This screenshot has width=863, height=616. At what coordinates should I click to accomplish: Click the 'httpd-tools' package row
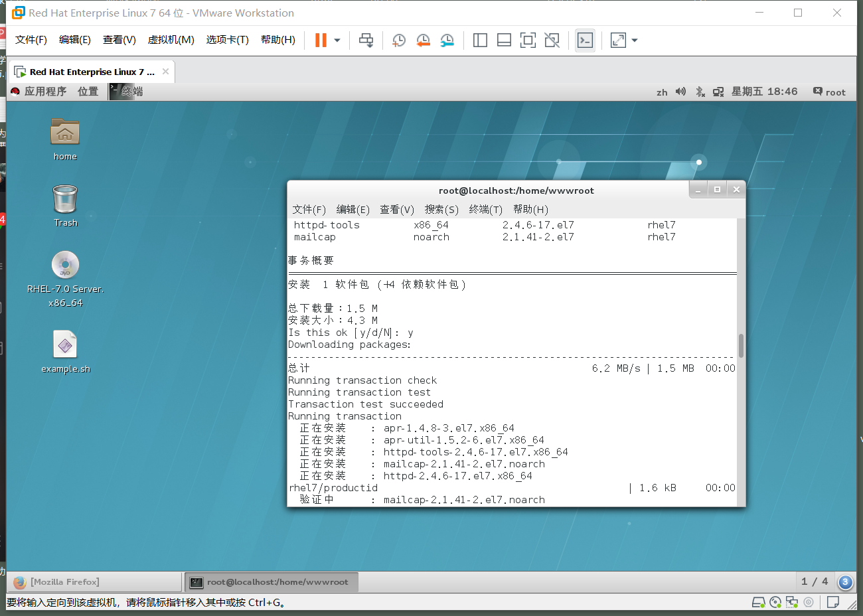pos(485,225)
